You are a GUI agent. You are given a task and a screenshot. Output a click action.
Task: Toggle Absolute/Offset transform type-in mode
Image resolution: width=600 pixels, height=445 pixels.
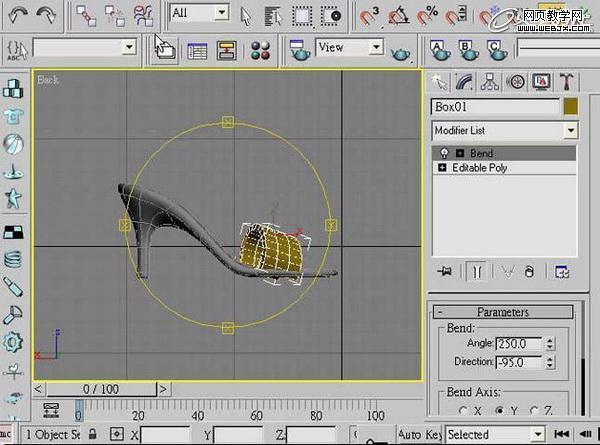pyautogui.click(x=116, y=434)
